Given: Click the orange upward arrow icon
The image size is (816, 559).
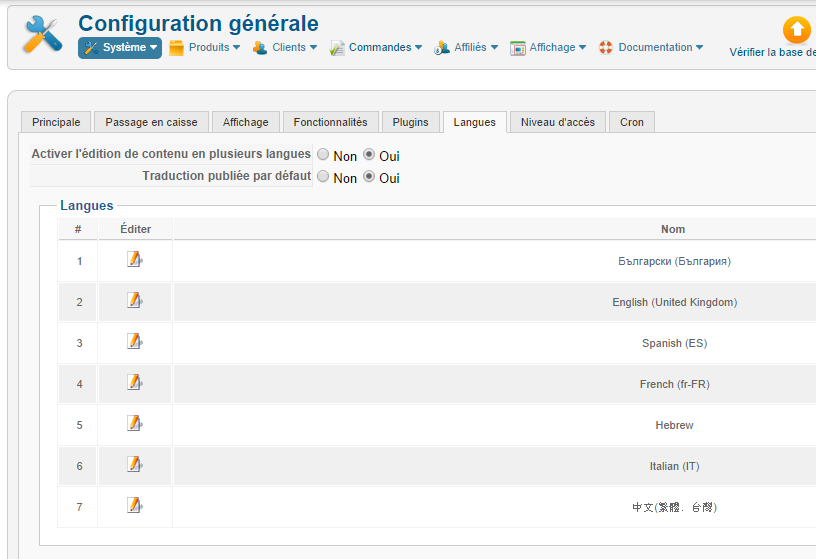Looking at the screenshot, I should 796,29.
